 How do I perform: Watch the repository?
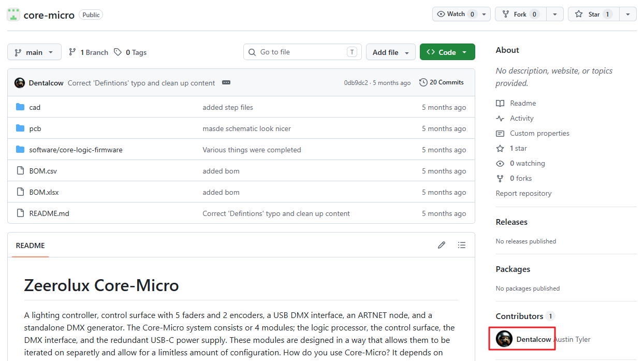[457, 15]
